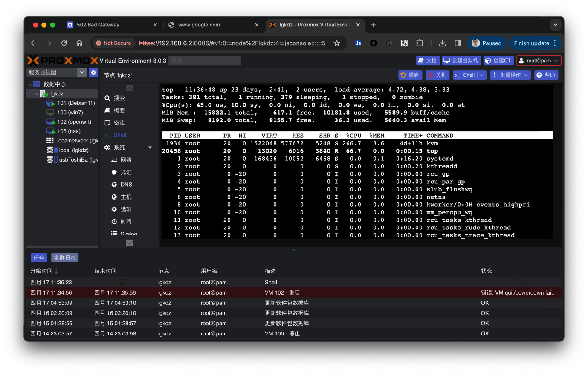
Task: Sort by 状态 column header
Action: (487, 271)
